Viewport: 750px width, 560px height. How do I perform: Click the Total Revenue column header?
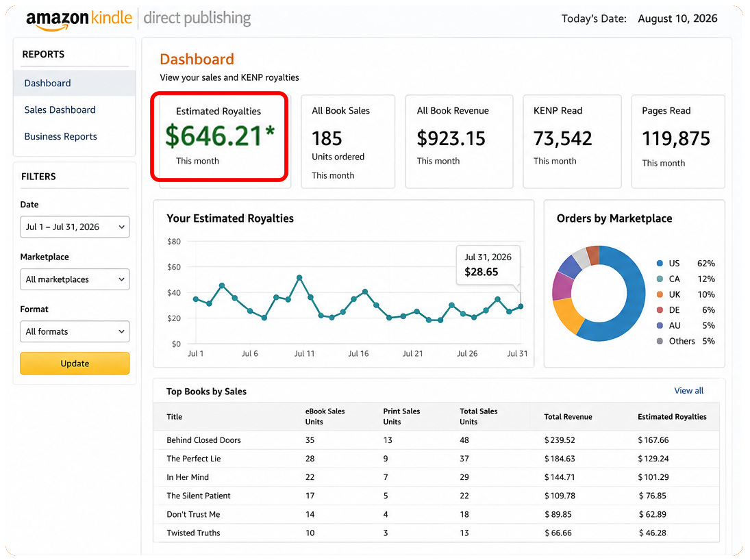point(568,416)
